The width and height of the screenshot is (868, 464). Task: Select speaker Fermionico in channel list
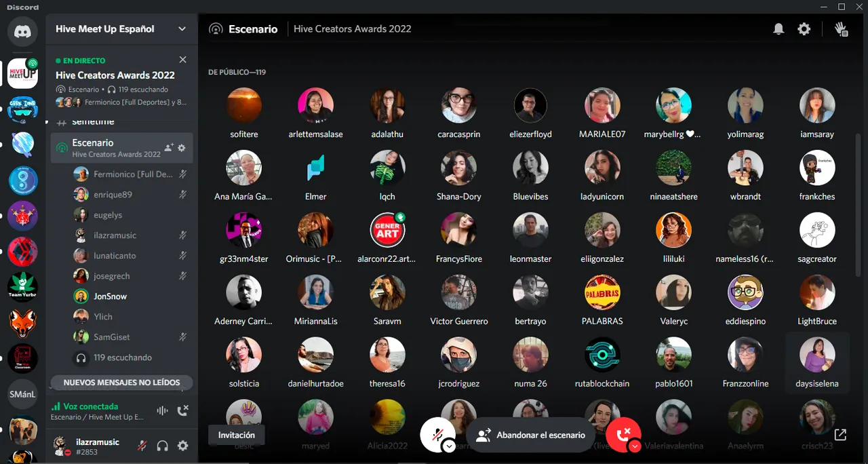coord(131,174)
